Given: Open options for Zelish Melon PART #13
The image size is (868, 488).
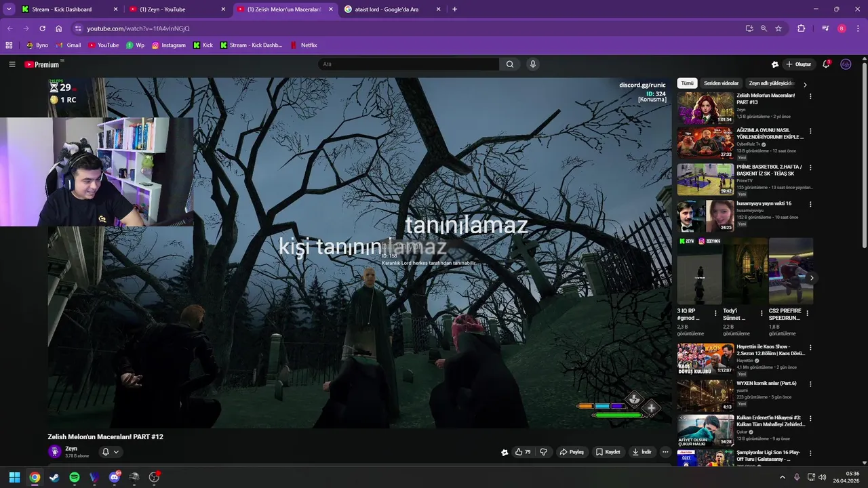Looking at the screenshot, I should (810, 96).
